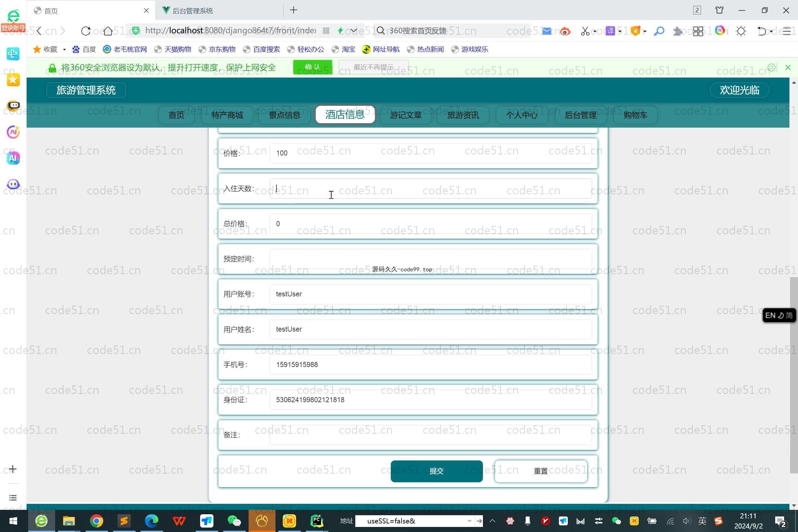Click the 身份证 input field
This screenshot has width=798, height=532.
click(x=431, y=400)
